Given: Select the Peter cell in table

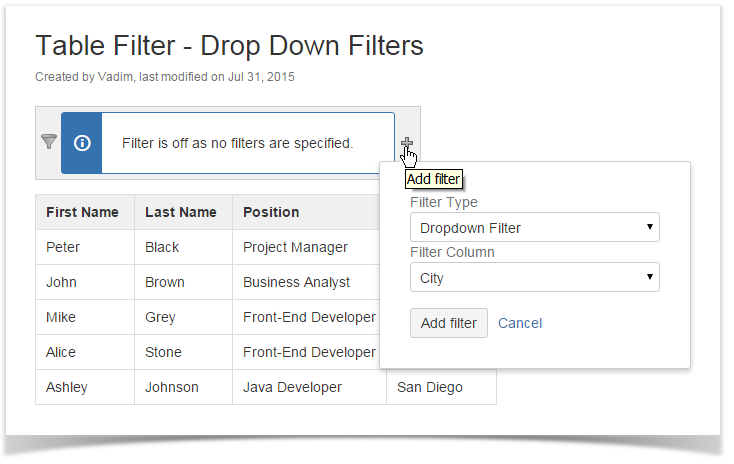Looking at the screenshot, I should tap(63, 247).
